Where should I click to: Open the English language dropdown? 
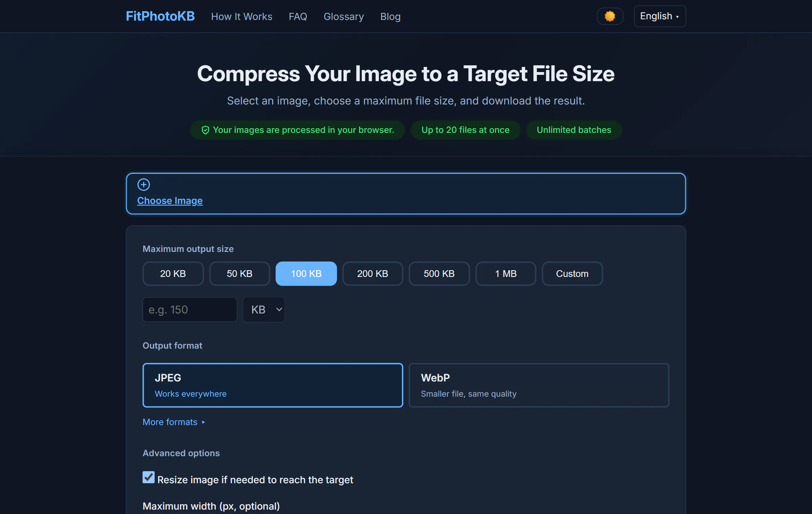coord(660,16)
